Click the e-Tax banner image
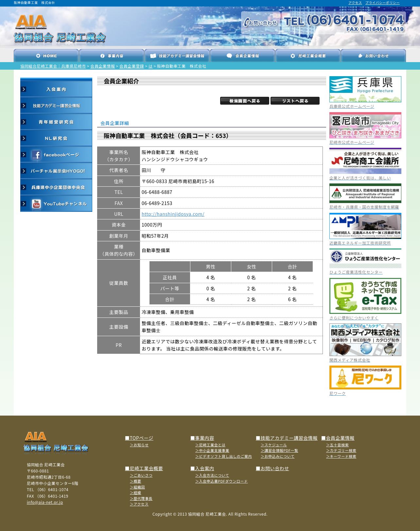The image size is (420, 531). (365, 296)
